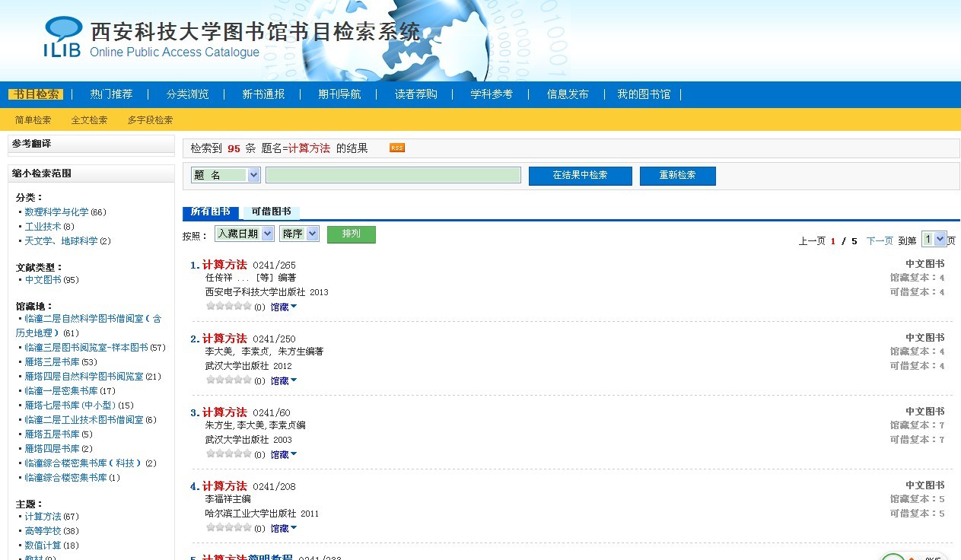
Task: Open 分类浏览 navigation item
Action: [x=187, y=94]
